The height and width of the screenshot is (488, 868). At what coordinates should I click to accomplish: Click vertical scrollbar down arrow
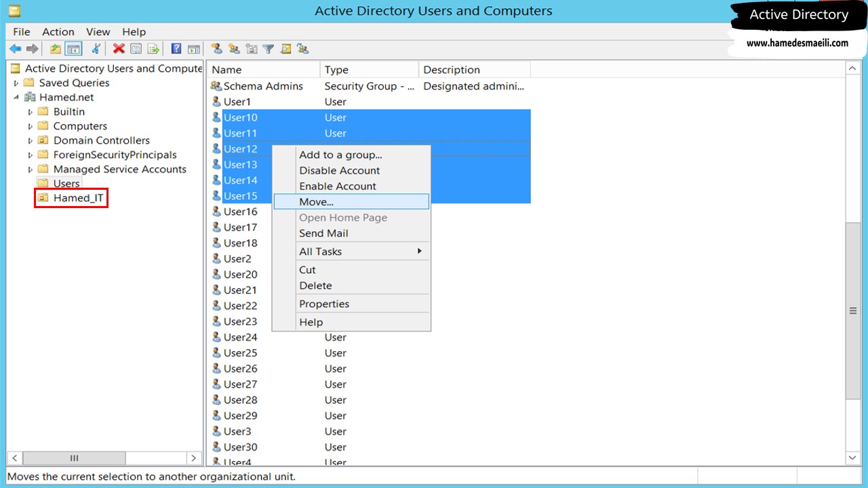[x=853, y=458]
